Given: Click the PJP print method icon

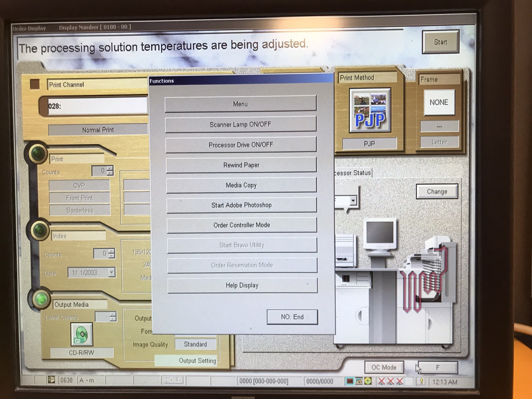Looking at the screenshot, I should pyautogui.click(x=370, y=110).
